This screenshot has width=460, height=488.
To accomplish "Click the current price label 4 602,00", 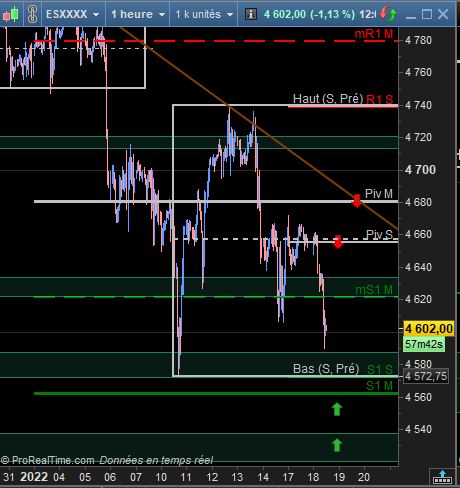I will [429, 329].
